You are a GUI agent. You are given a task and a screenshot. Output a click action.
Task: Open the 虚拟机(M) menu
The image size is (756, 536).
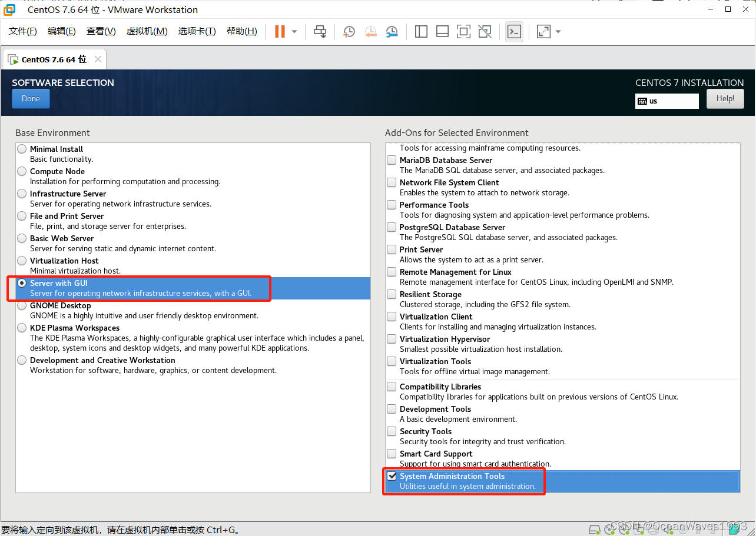tap(147, 31)
